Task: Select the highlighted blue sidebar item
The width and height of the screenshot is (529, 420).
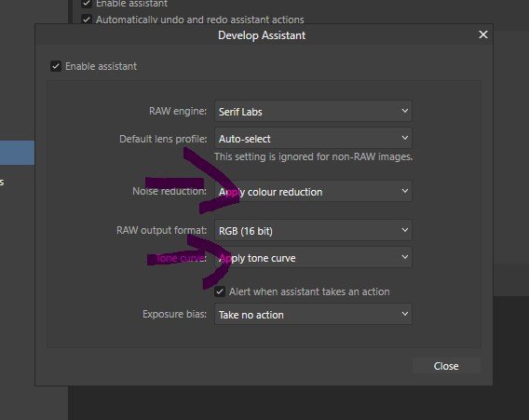Action: click(17, 153)
